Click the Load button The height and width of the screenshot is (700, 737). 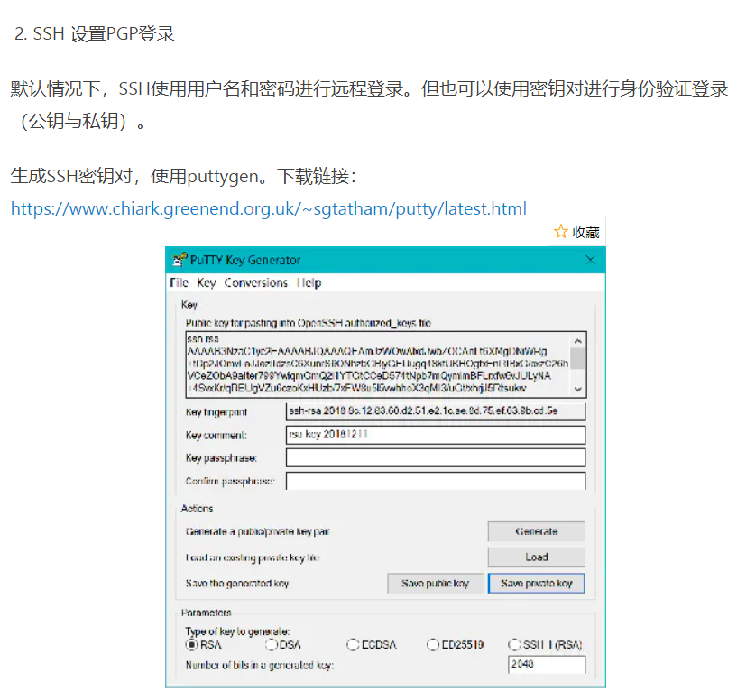[535, 557]
